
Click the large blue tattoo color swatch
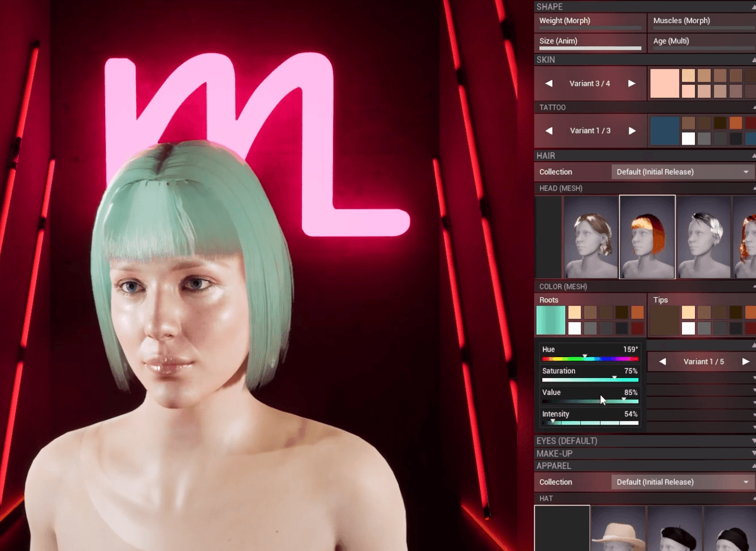(664, 131)
